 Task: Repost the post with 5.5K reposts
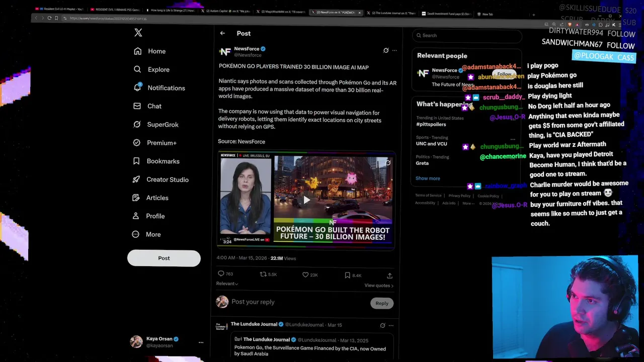coord(263,274)
